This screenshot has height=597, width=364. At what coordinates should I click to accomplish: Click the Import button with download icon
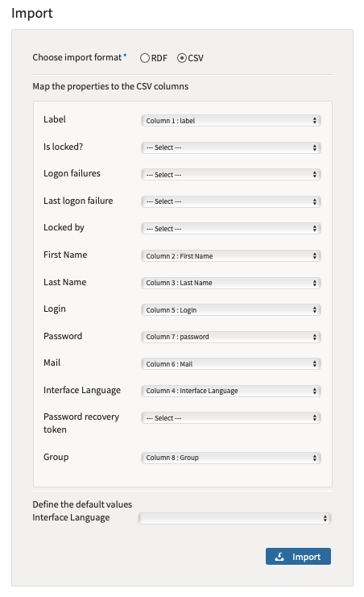(x=298, y=556)
